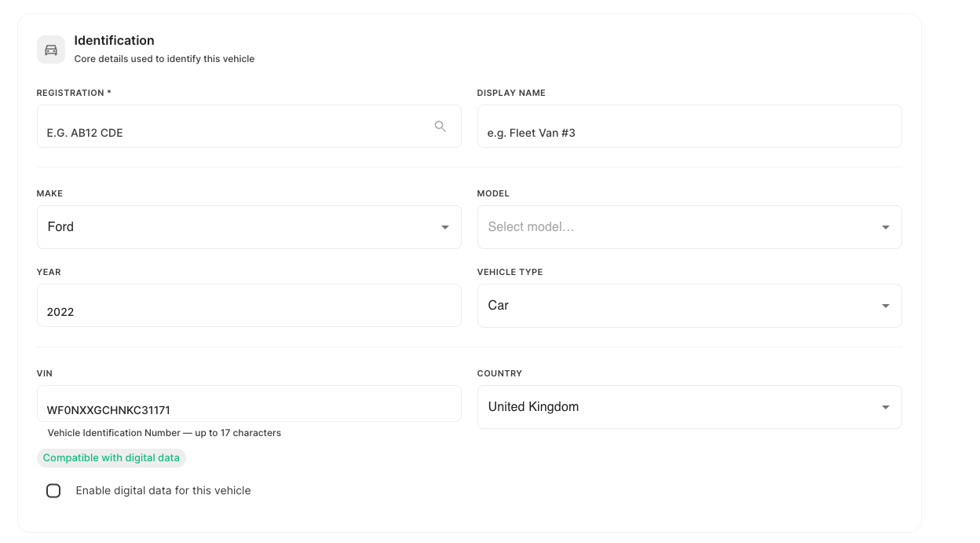Click the arrow icon on Model dropdown
Viewport: 980px width, 543px height.
tap(886, 227)
